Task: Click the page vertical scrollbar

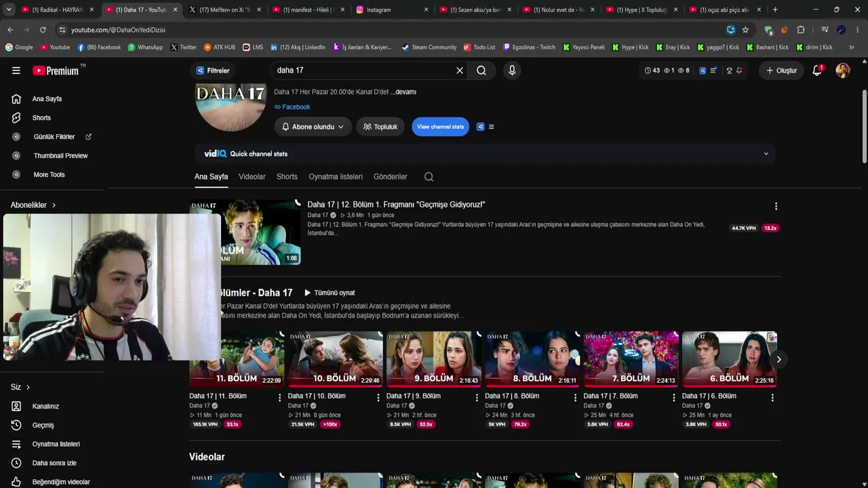Action: (x=864, y=125)
